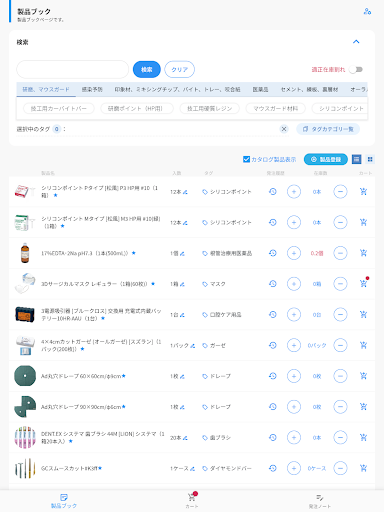Viewport: 384px width, 512px height.
Task: Click the star on Ad丸穴ドレープ 90×90cm
Action: (124, 406)
